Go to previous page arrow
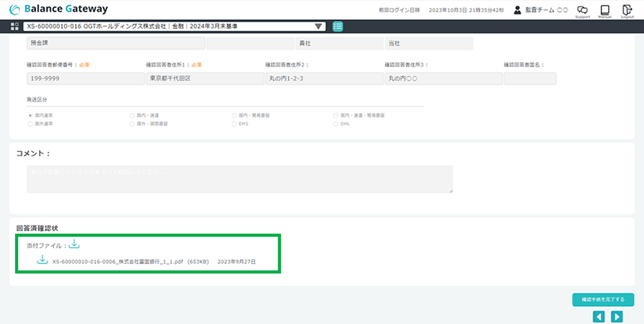Viewport: 644px width, 324px height. pyautogui.click(x=599, y=316)
